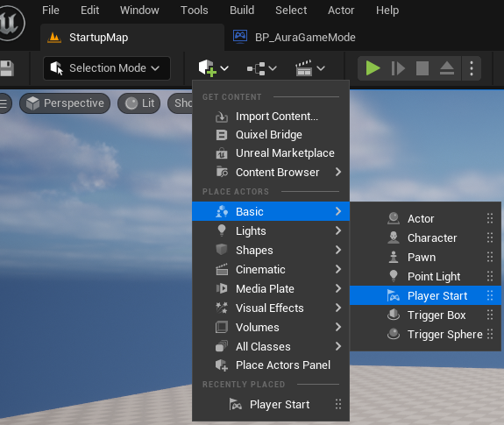Open the Build menu
The image size is (504, 425).
(242, 11)
